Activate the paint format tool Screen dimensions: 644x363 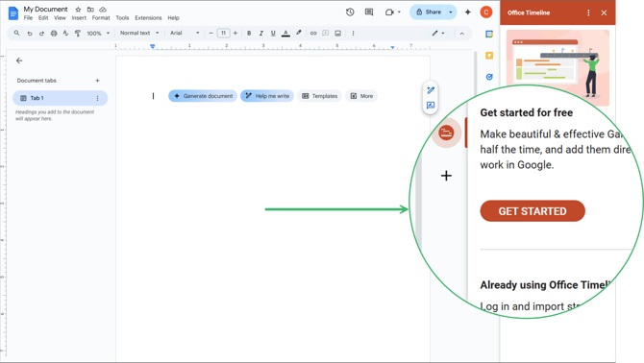78,34
